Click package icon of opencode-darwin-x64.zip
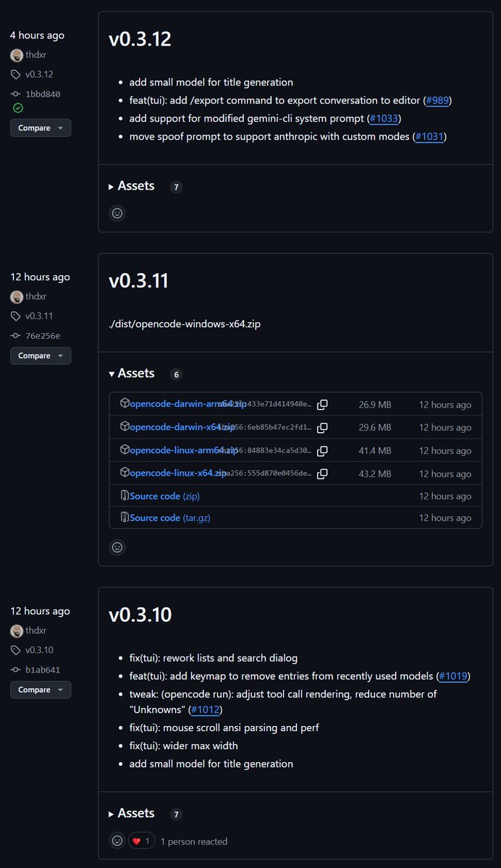The height and width of the screenshot is (868, 501). click(125, 426)
